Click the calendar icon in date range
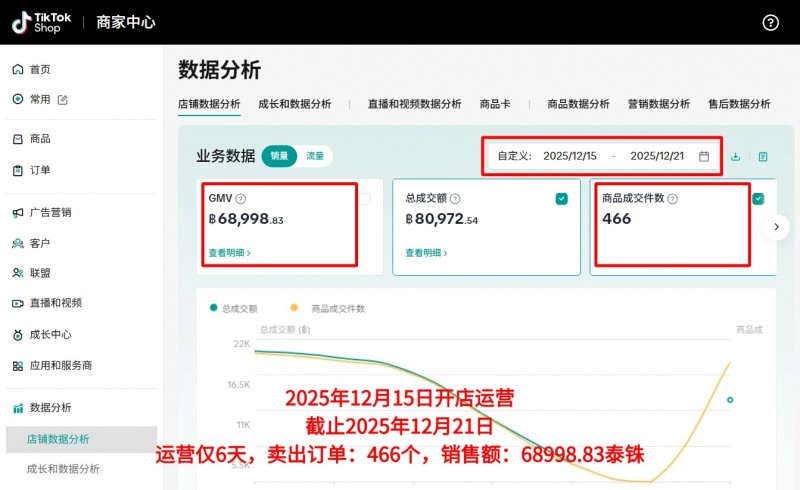This screenshot has width=800, height=490. coord(704,156)
